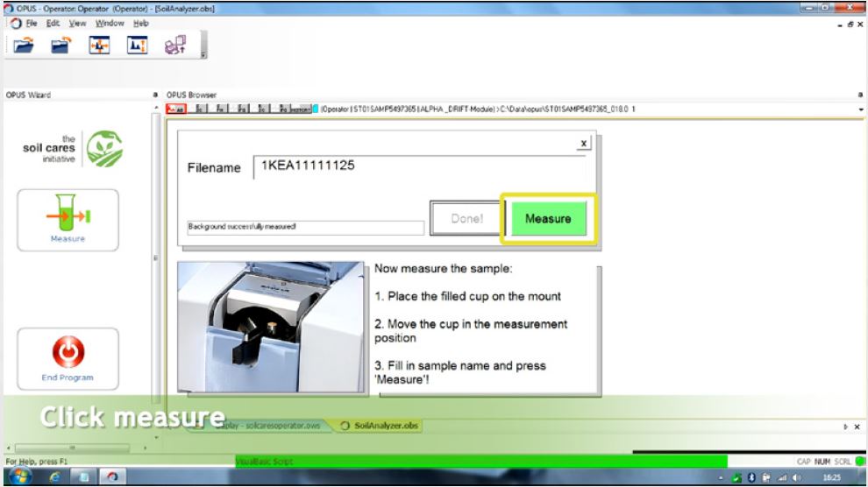Open the Window menu
868x487 pixels.
[x=110, y=24]
